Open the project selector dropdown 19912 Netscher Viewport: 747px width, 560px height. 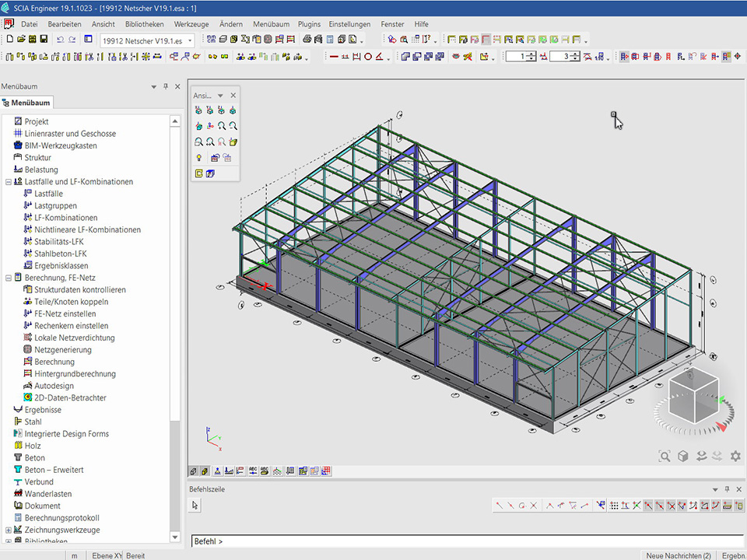pyautogui.click(x=190, y=40)
